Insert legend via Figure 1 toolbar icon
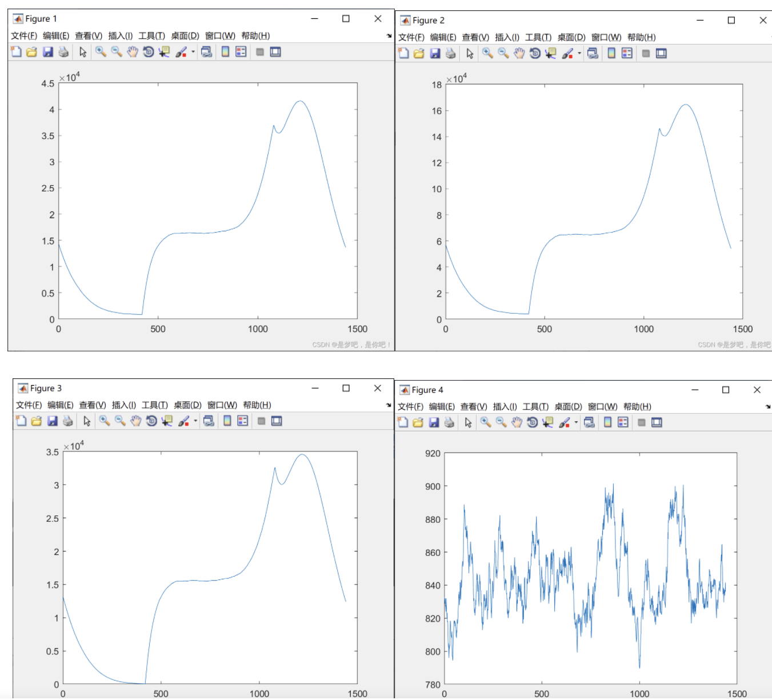The height and width of the screenshot is (700, 772). tap(241, 52)
